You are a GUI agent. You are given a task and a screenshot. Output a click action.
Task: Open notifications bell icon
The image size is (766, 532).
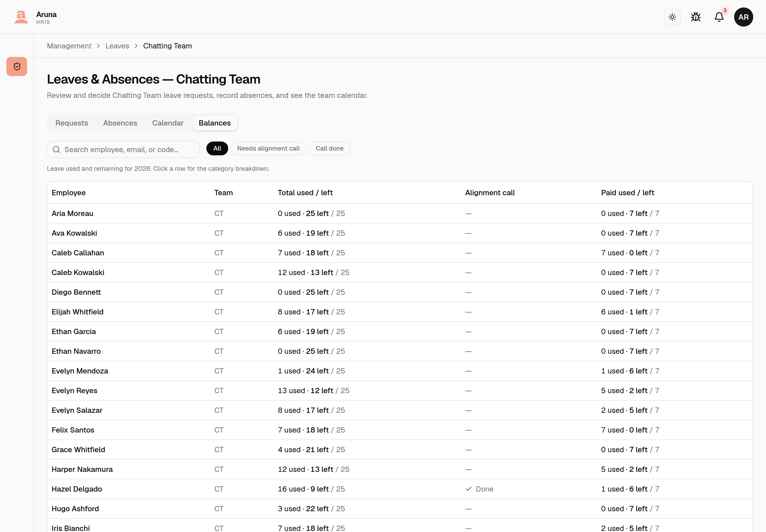719,17
